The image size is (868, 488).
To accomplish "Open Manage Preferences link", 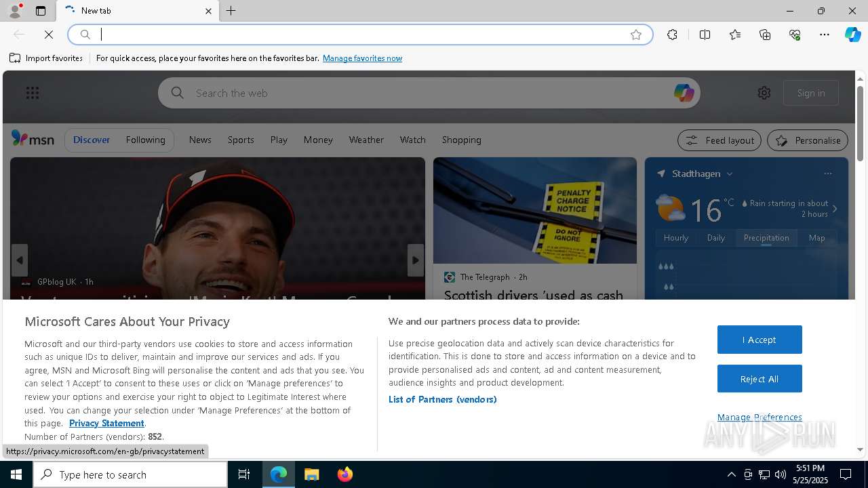I will pyautogui.click(x=759, y=417).
